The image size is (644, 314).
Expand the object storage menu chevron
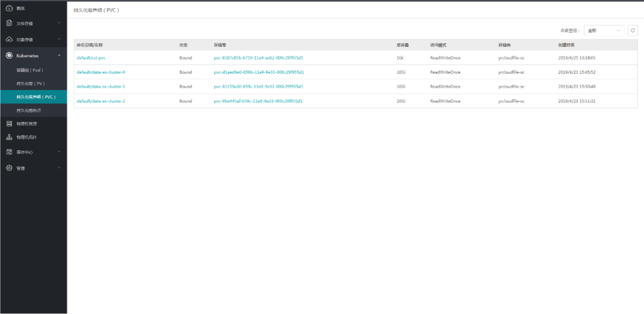pyautogui.click(x=59, y=39)
